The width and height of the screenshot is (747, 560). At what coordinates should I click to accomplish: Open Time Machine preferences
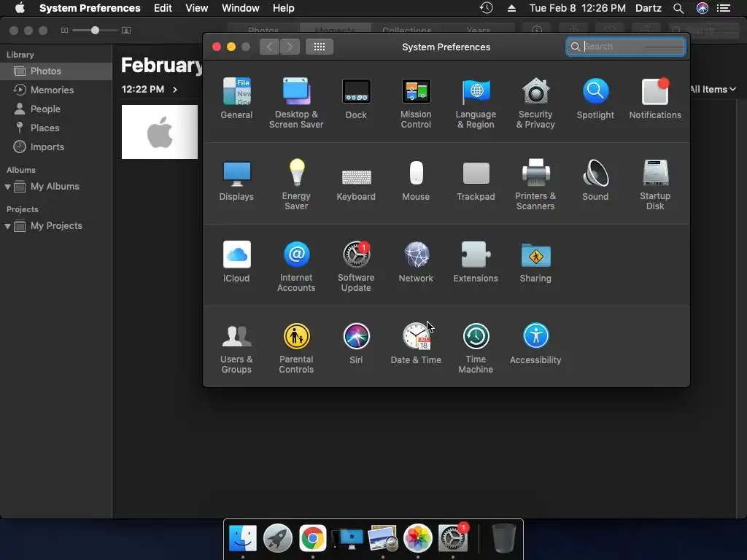[476, 349]
